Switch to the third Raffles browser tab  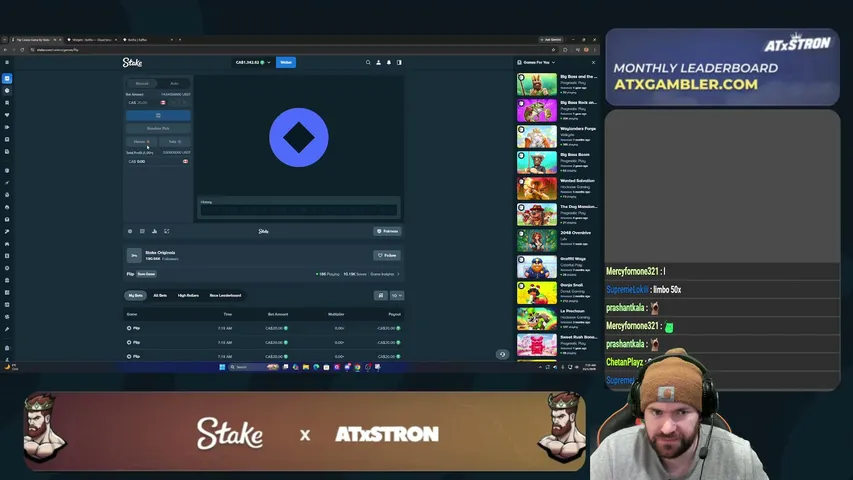click(147, 40)
